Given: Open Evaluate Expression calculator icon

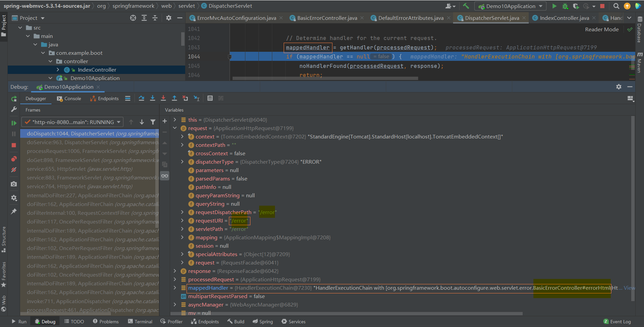Looking at the screenshot, I should [210, 98].
